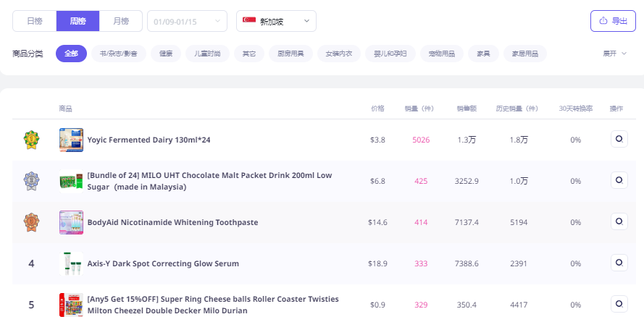Open the 01/09-01/15 date range dropdown
Screen dimensions: 644x322
pos(188,21)
